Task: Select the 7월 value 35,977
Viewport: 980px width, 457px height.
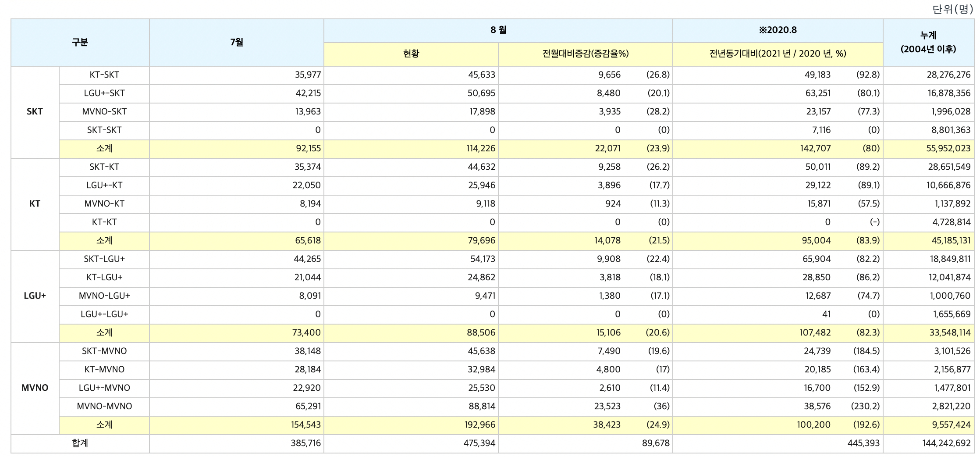Action: [308, 75]
